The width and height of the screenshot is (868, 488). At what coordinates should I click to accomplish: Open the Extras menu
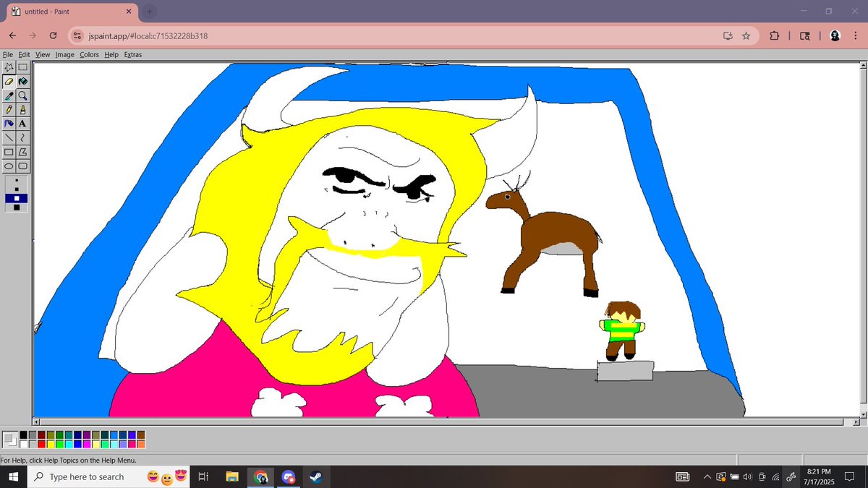[133, 54]
